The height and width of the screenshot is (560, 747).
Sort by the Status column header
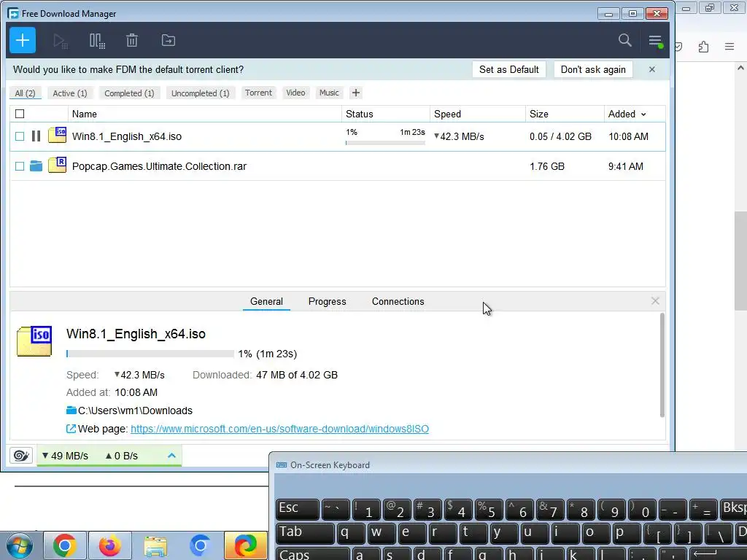pos(386,114)
